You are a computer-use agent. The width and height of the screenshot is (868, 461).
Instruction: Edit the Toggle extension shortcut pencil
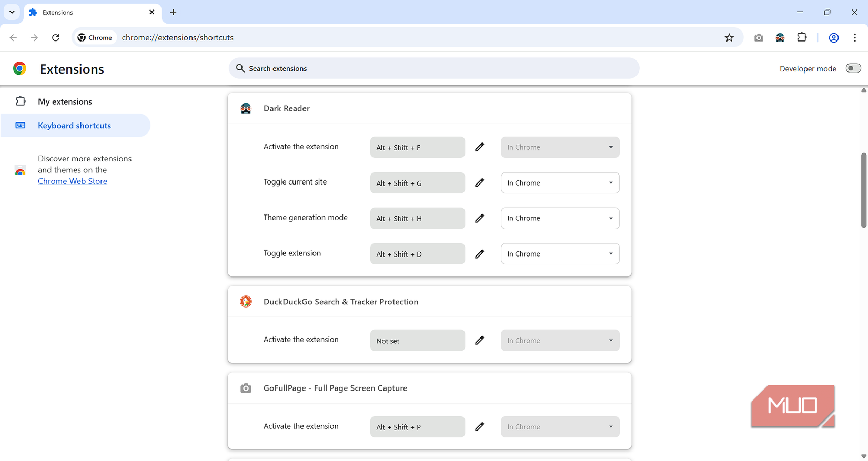tap(479, 254)
